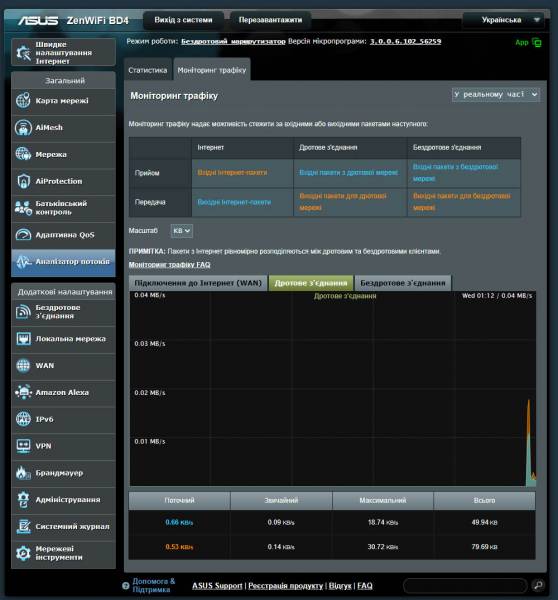
Task: Click the help question mark icon
Action: pos(126,585)
